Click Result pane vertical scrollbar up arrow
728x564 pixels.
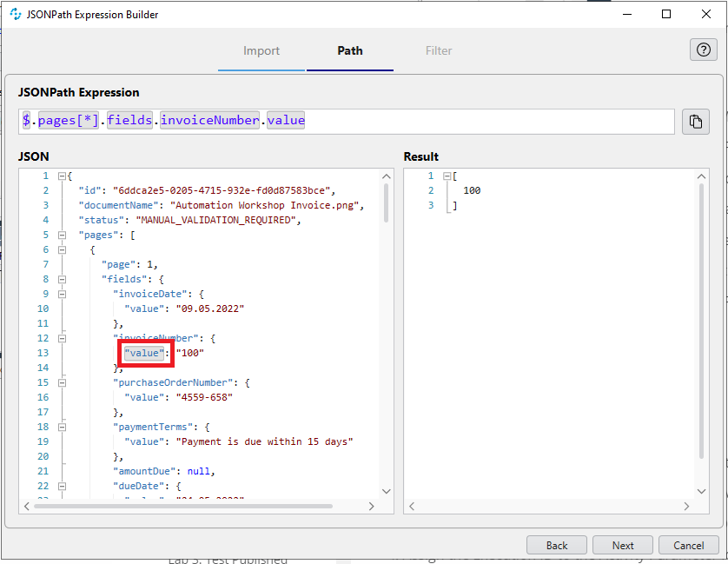tap(702, 176)
